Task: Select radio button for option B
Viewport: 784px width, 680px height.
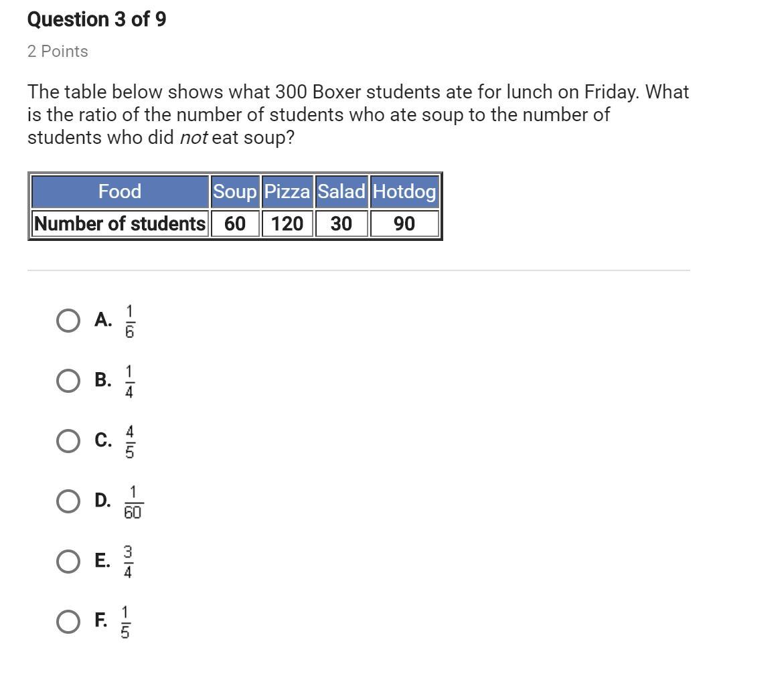Action: tap(68, 381)
